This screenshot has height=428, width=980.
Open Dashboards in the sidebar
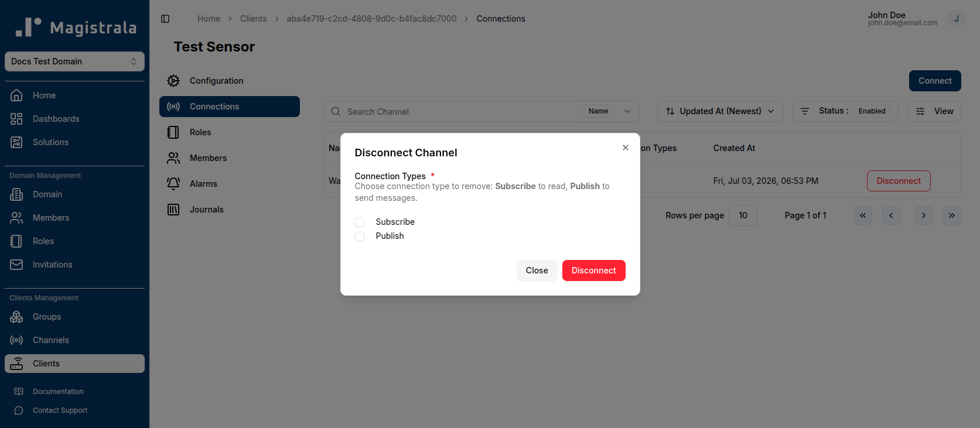tap(74, 119)
